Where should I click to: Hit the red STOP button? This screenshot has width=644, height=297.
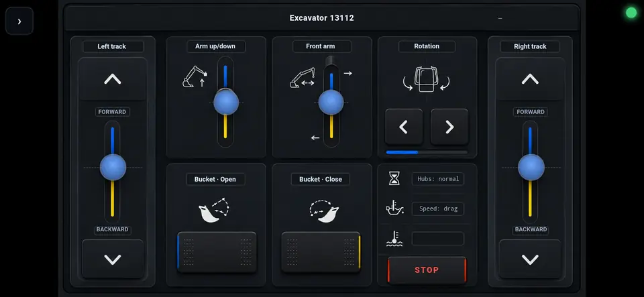[427, 270]
